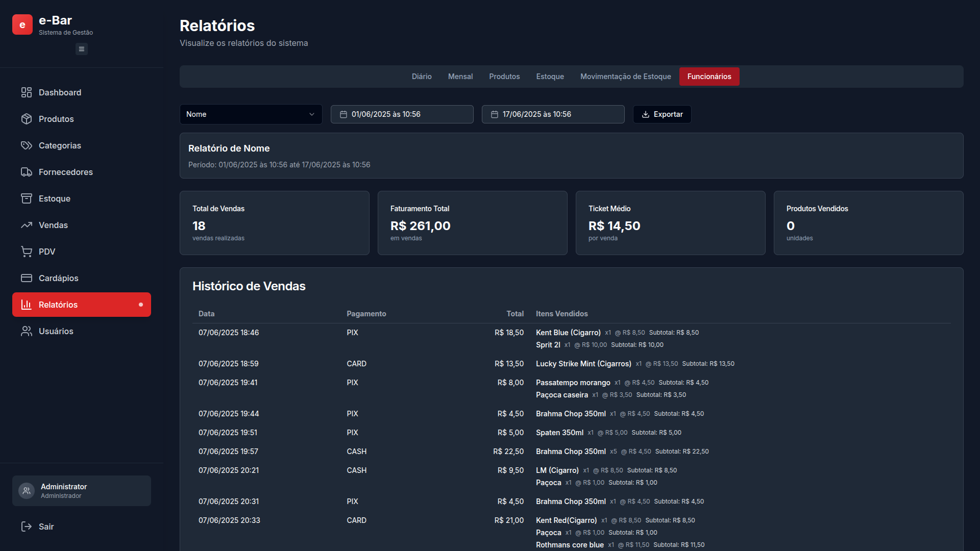The image size is (980, 551).
Task: Open Categorias using the tag icon
Action: pos(27,145)
